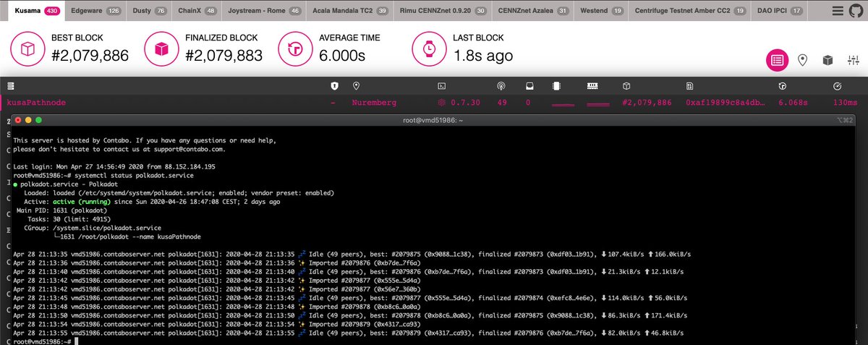Click the Best Block cube icon
Screen dimensions: 868x345
click(28, 48)
